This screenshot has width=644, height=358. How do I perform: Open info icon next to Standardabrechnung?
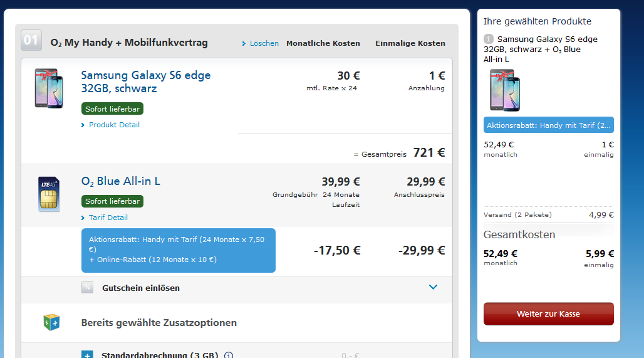pyautogui.click(x=229, y=355)
